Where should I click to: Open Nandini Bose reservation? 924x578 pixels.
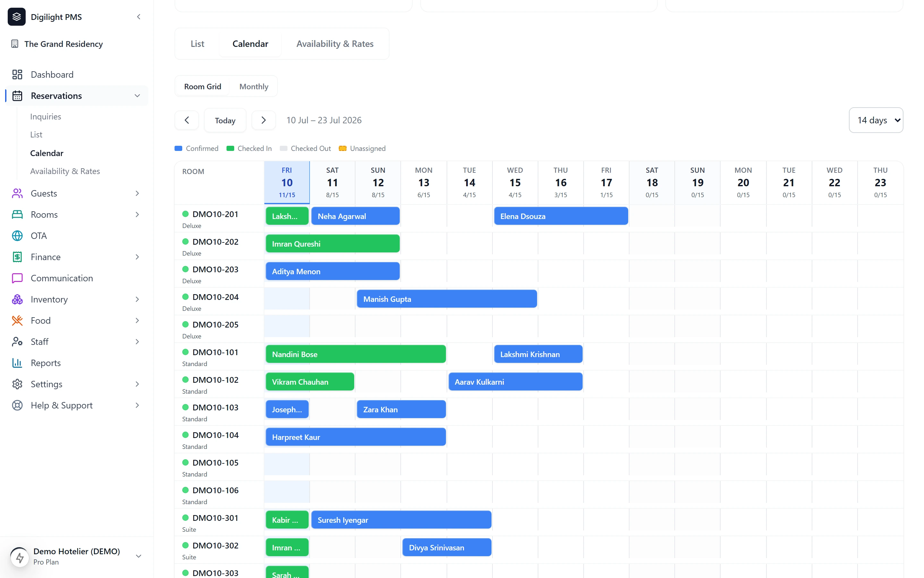(355, 355)
